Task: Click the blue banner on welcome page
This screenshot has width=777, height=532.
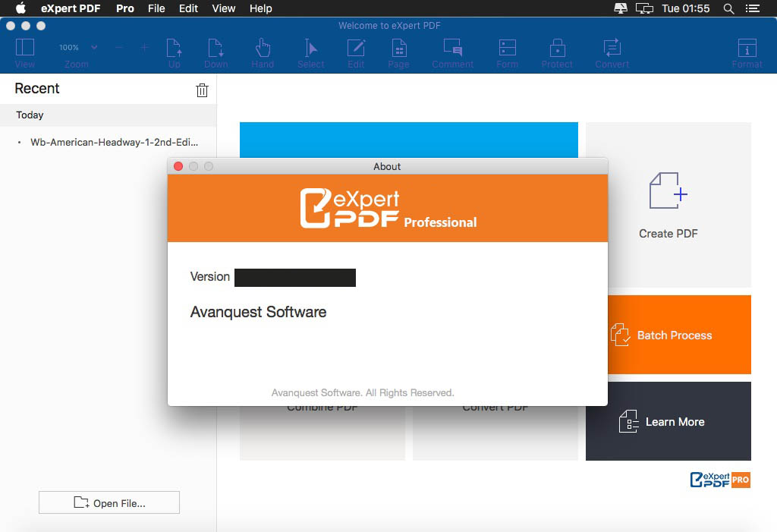Action: coord(409,140)
